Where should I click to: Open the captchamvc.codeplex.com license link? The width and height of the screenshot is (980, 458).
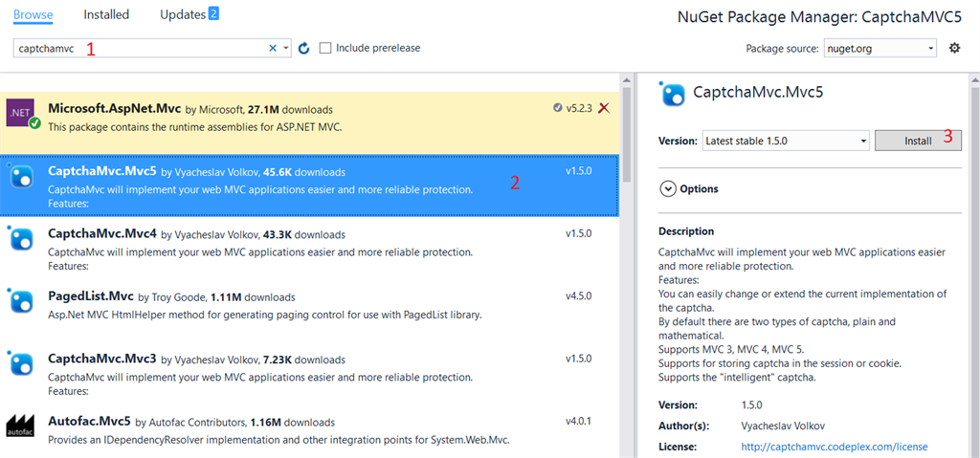click(835, 447)
